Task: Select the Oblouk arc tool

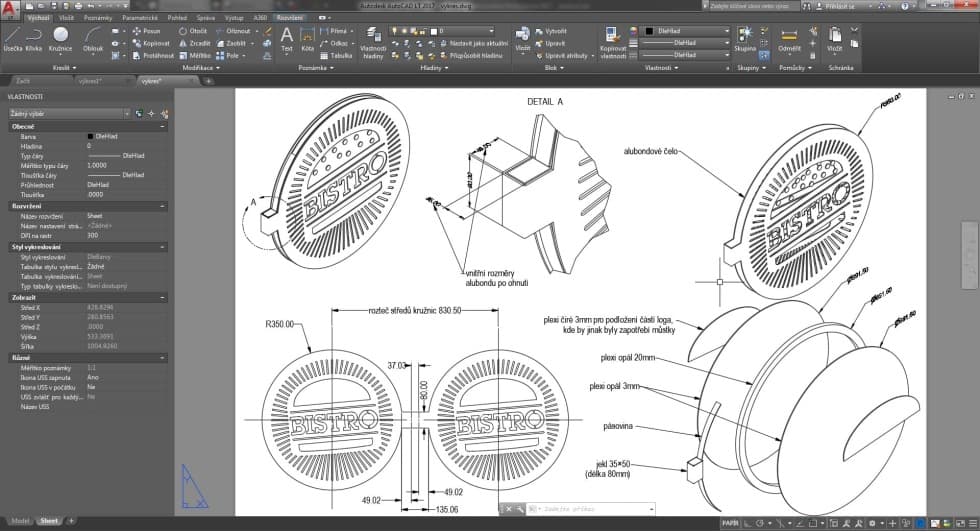Action: click(x=92, y=39)
